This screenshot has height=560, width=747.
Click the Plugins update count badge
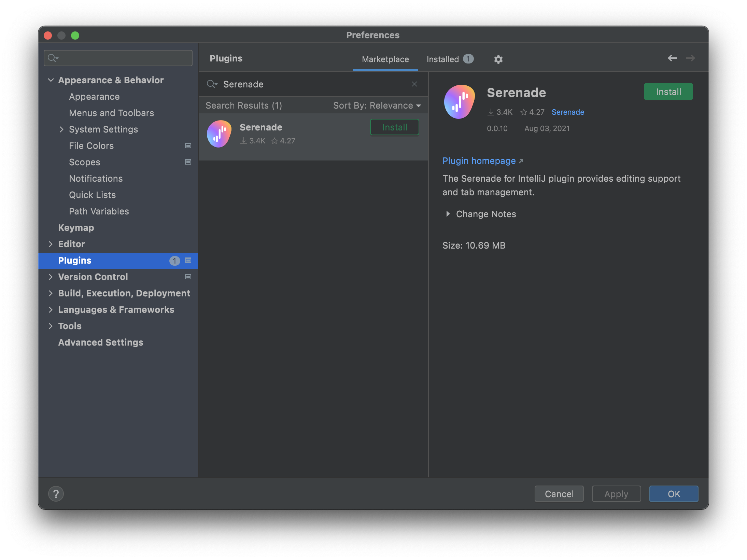click(x=174, y=261)
